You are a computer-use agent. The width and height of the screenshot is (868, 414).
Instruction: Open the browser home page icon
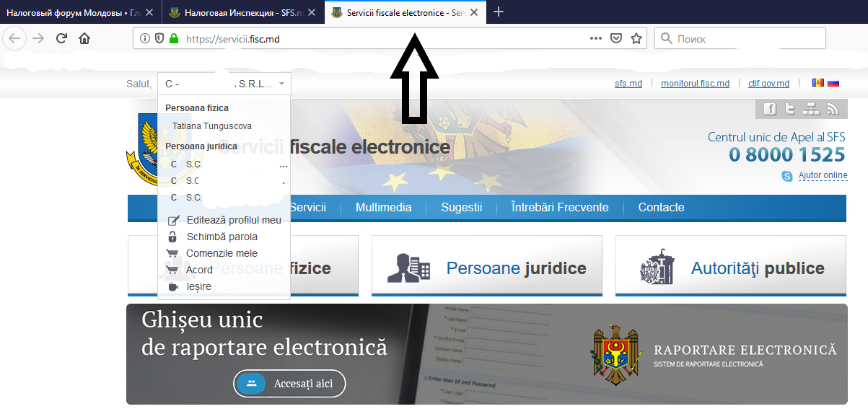[x=84, y=39]
